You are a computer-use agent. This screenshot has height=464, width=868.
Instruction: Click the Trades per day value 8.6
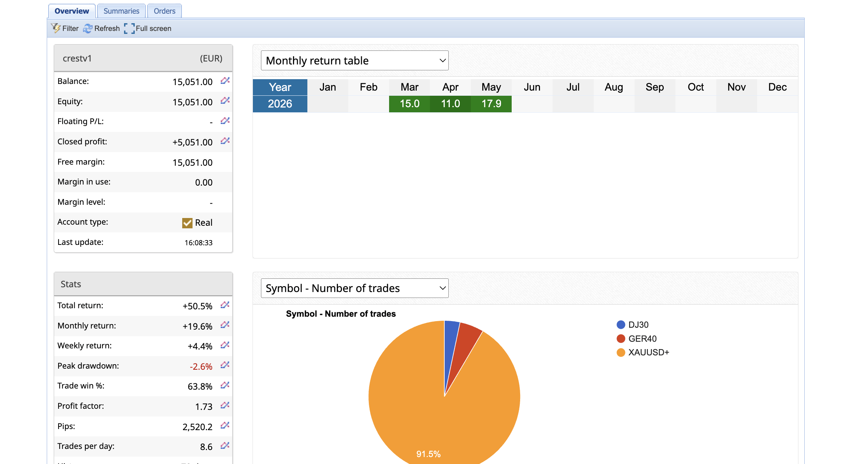click(x=206, y=447)
